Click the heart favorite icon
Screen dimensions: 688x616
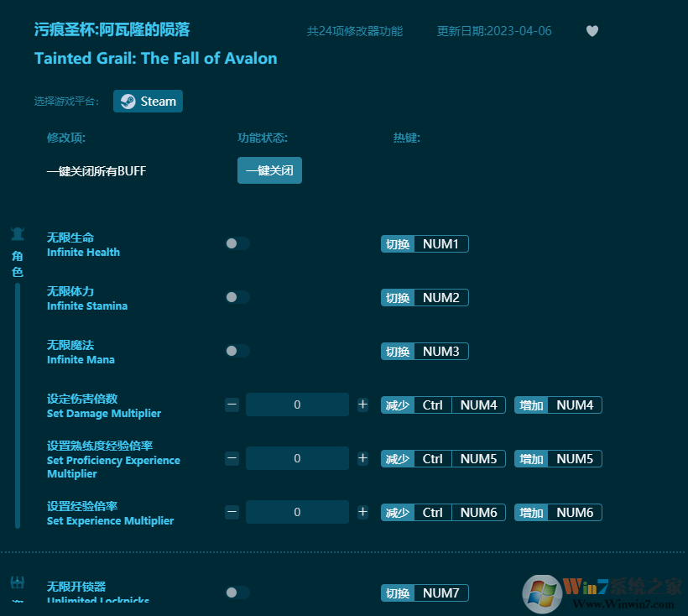[592, 31]
